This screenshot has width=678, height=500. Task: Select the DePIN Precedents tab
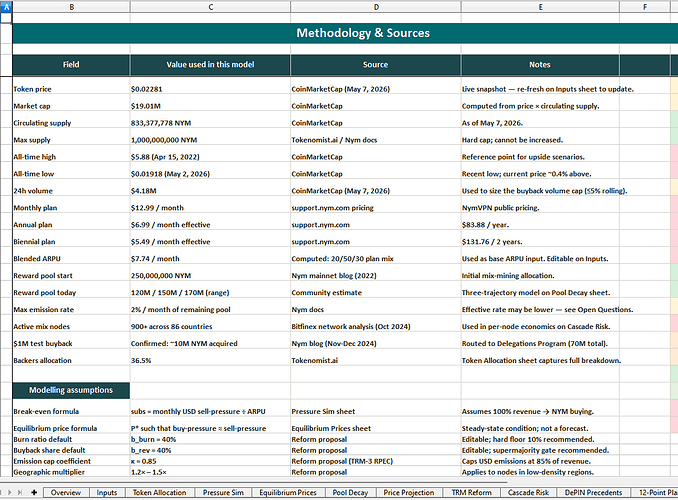tap(593, 492)
